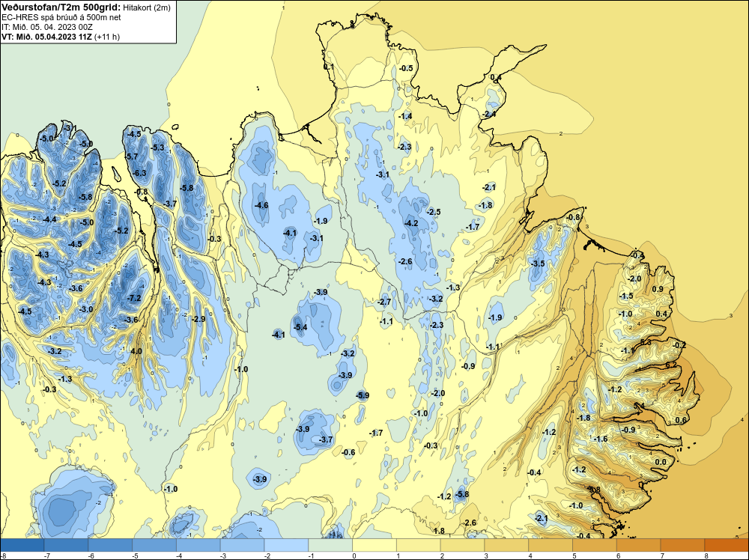Viewport: 749px width, 560px height.
Task: Click the -1.4 temperature value
Action: 405,117
